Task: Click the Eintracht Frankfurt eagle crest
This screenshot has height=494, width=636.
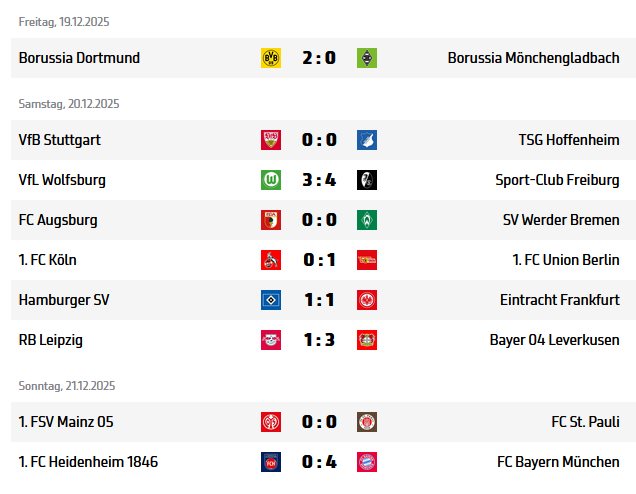Action: coord(367,300)
